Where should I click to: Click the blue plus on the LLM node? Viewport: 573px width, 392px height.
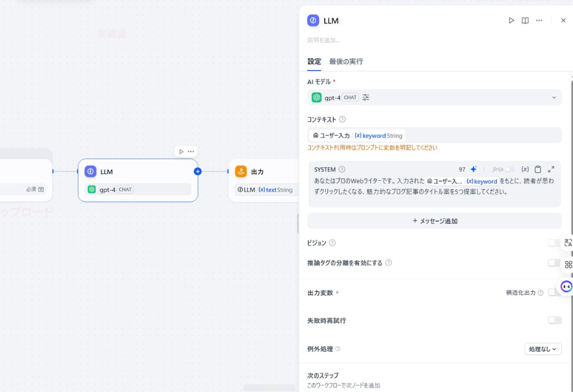pos(197,172)
